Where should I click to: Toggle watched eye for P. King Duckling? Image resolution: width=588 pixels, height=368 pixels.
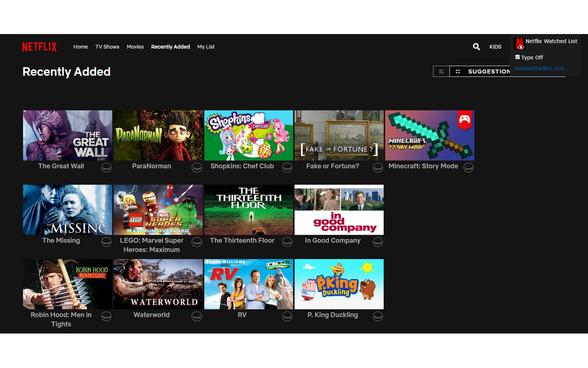[x=378, y=316]
